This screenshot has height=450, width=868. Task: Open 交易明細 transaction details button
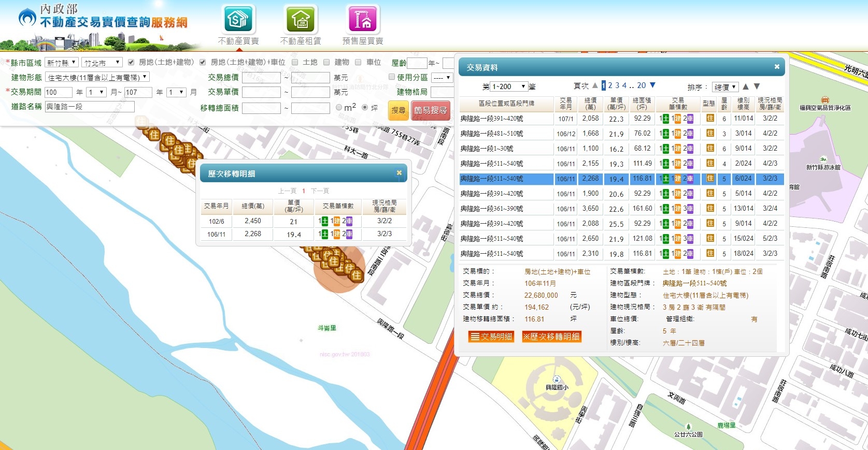(491, 337)
